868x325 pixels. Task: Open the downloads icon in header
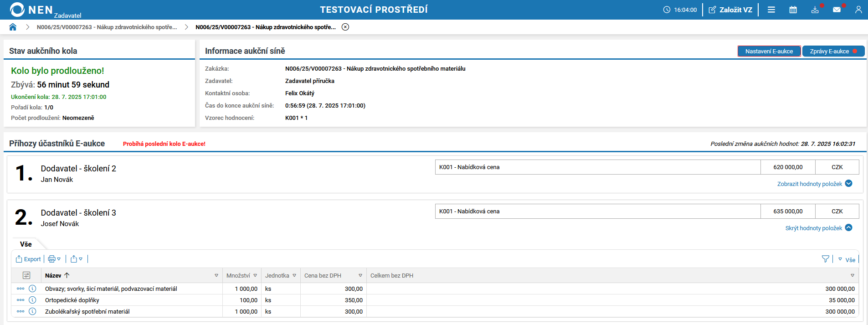pos(815,10)
